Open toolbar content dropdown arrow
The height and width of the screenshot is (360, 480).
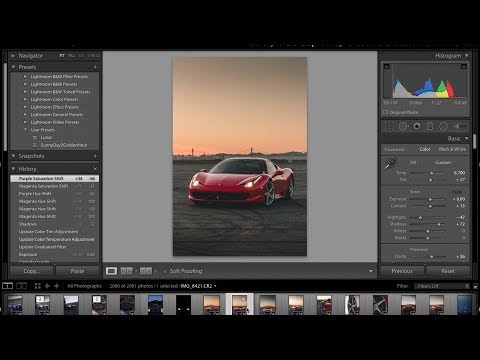pos(371,271)
